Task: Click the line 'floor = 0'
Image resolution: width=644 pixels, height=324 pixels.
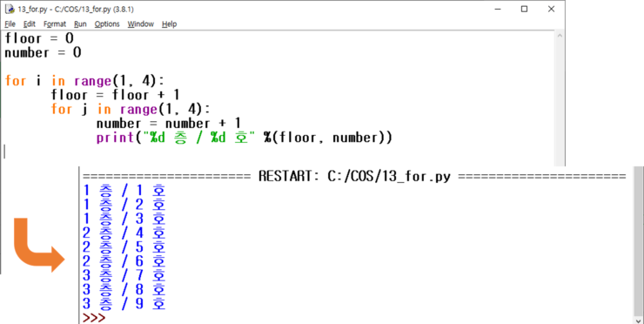Action: [x=39, y=38]
